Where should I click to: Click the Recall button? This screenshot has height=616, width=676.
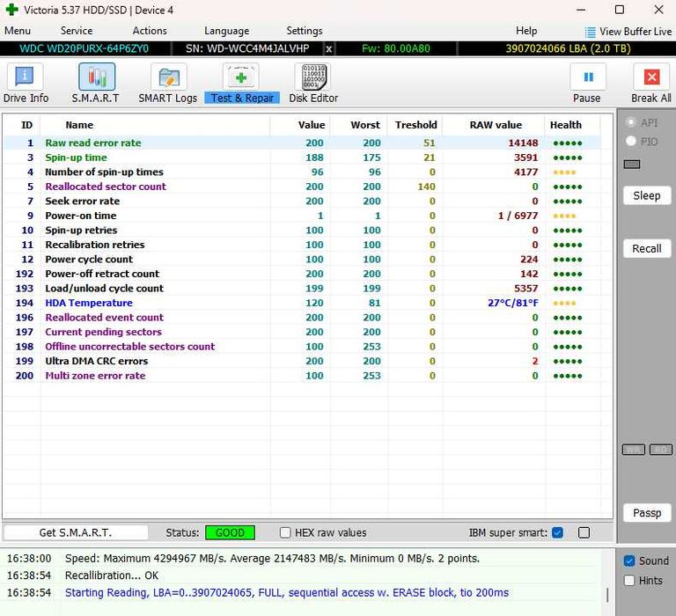click(x=647, y=249)
